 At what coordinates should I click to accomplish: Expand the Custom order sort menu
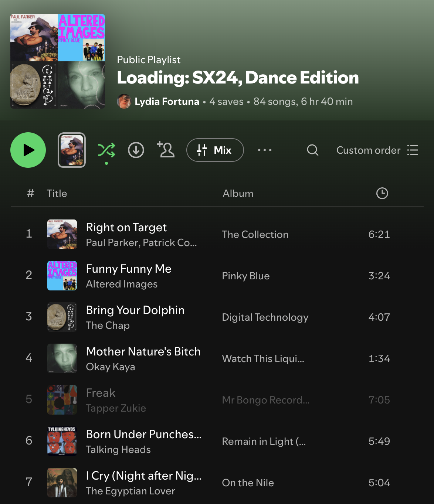click(368, 150)
